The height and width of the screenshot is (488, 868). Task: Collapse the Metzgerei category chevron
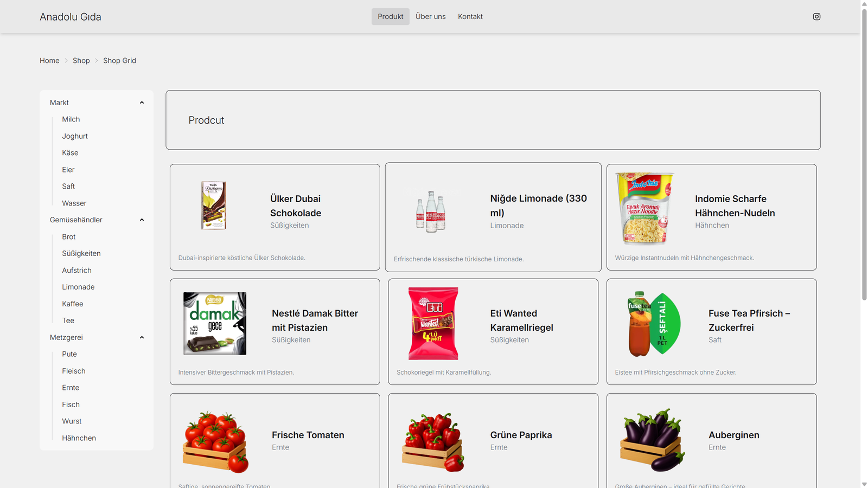pos(142,337)
